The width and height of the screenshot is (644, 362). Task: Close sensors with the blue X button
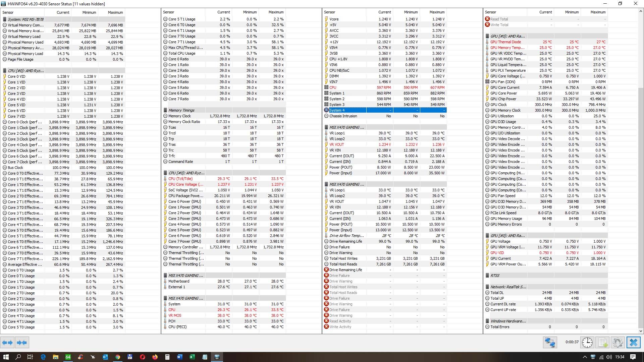coord(633,343)
